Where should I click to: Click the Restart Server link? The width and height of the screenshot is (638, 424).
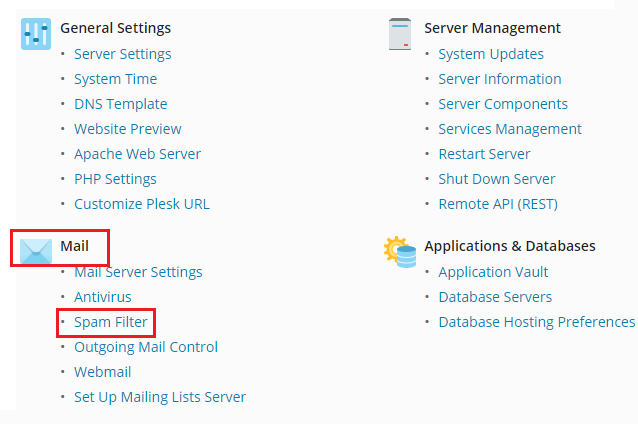[x=484, y=154]
